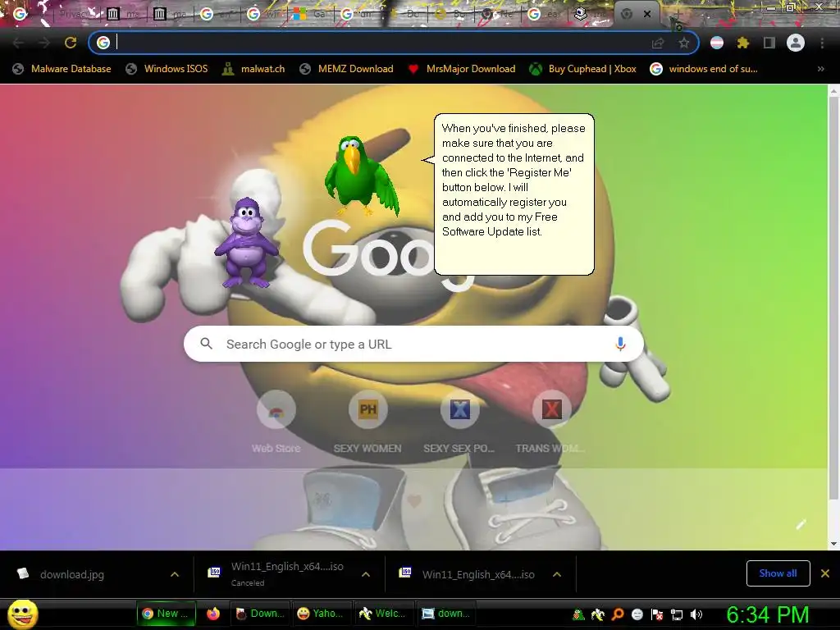Expand options for the active Win11 ISO download
Viewport: 840px width, 630px height.
[x=557, y=574]
